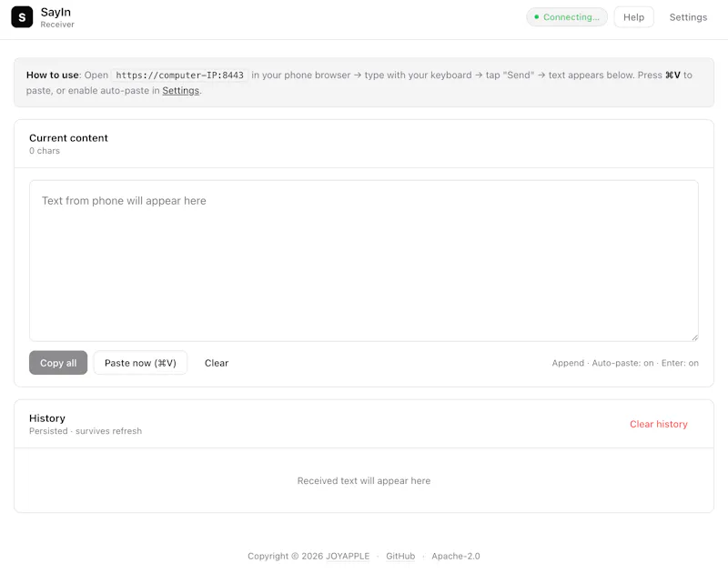728x583 pixels.
Task: Click the SayIn logo icon
Action: point(22,17)
